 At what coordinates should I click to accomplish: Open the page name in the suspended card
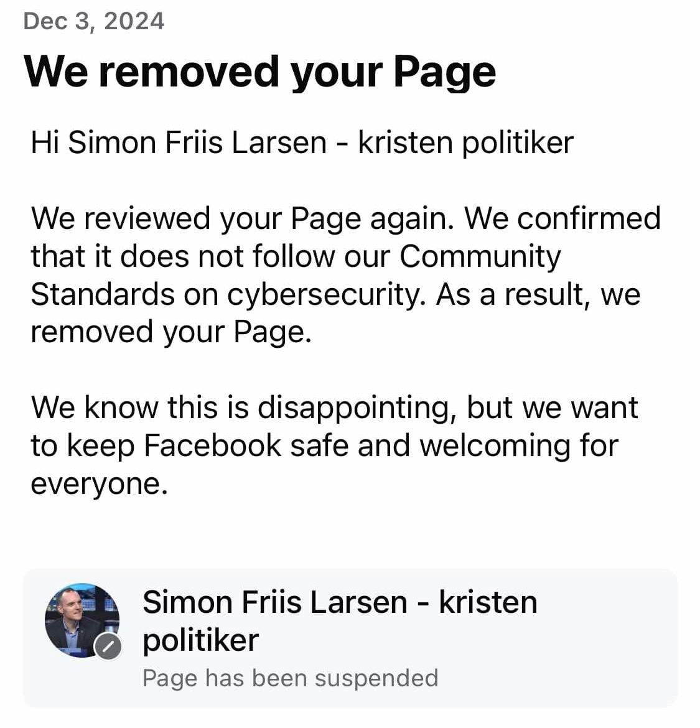(x=339, y=602)
